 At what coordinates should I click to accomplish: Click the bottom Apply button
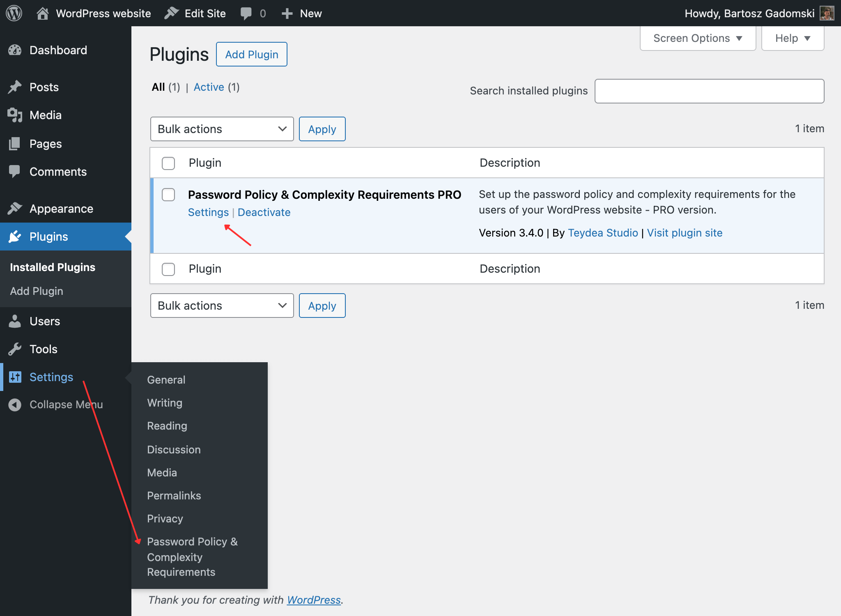pos(322,306)
